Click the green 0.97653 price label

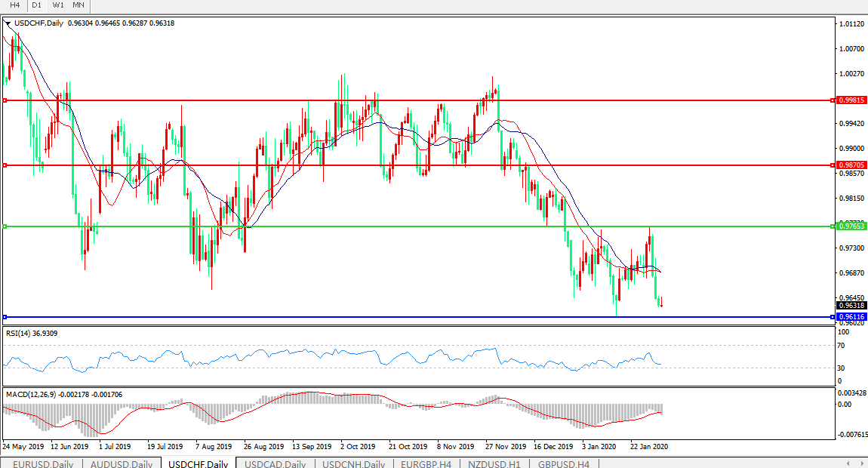[851, 226]
